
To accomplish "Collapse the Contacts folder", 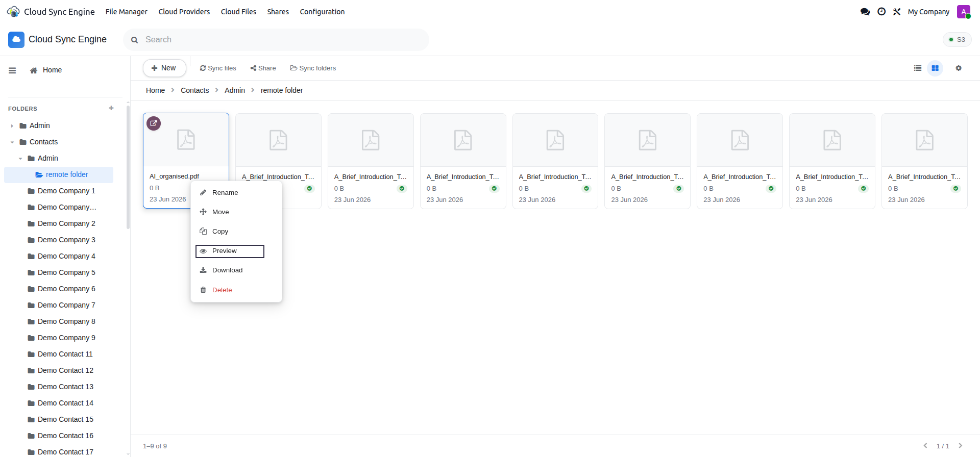I will (12, 142).
